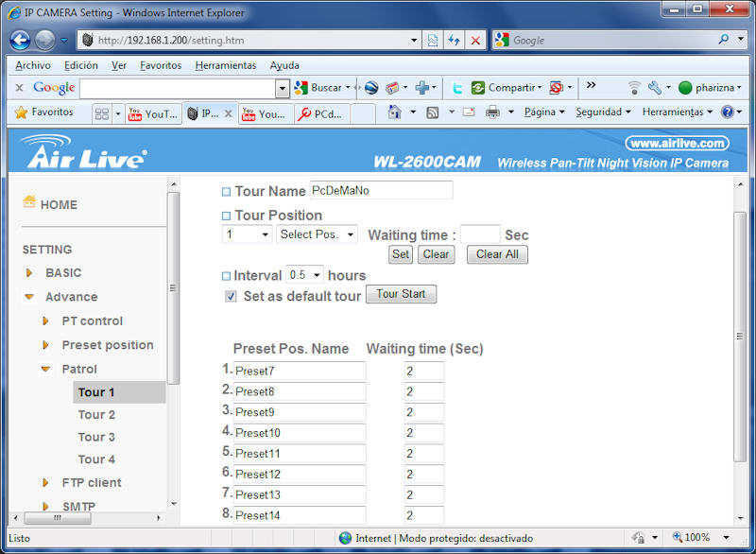This screenshot has width=756, height=554.
Task: Collapse Patrol tree item
Action: [45, 370]
